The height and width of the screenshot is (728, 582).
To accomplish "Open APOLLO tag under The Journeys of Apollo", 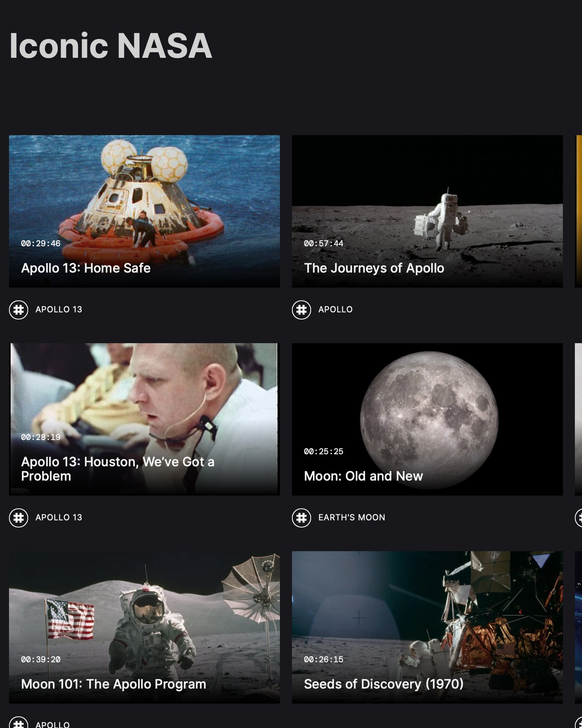I will point(335,309).
